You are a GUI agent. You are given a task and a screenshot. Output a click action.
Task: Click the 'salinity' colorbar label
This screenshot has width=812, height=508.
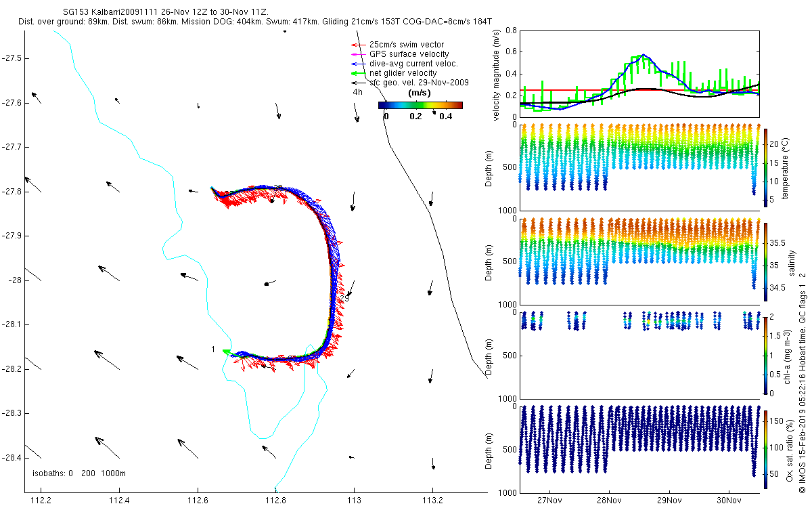coord(792,261)
